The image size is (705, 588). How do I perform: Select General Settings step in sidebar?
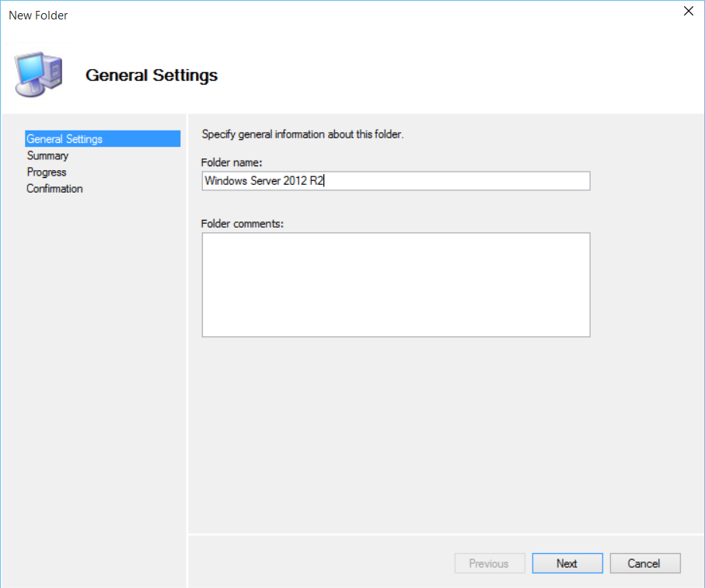click(65, 139)
